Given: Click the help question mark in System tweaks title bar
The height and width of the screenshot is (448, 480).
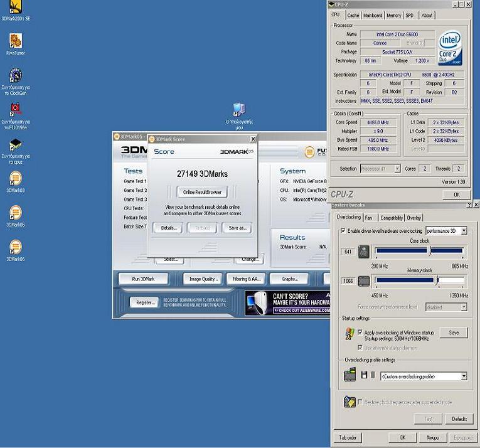Looking at the screenshot, I should point(470,205).
